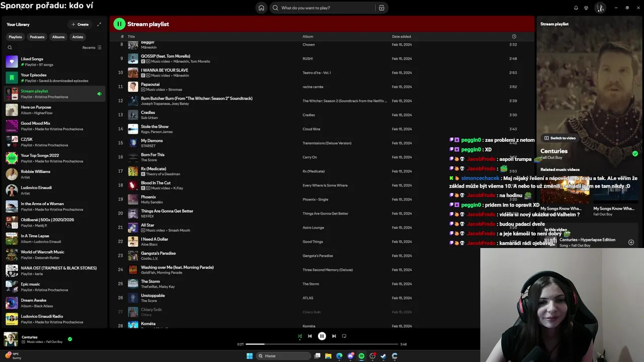644x362 pixels.
Task: Open the Windows Start menu
Action: tap(250, 356)
